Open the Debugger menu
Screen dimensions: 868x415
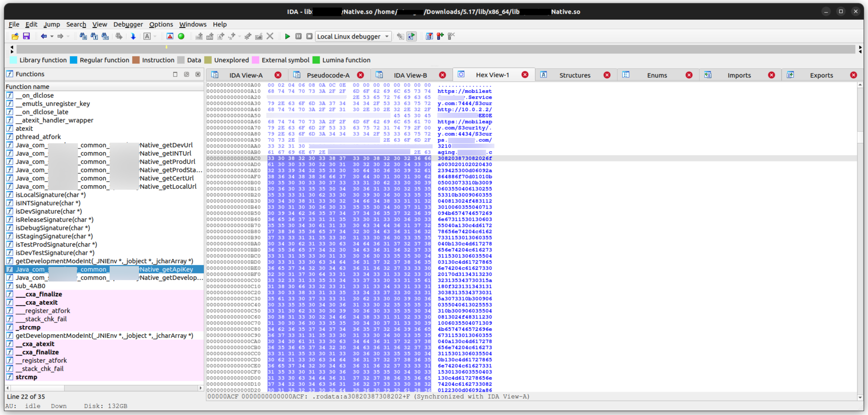(x=128, y=24)
